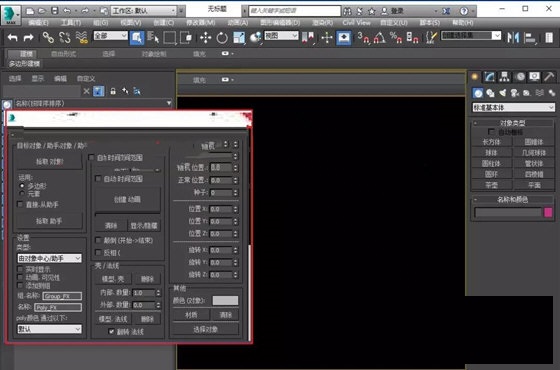Activate the Select and Rotate tool
560x370 pixels.
pyautogui.click(x=222, y=37)
